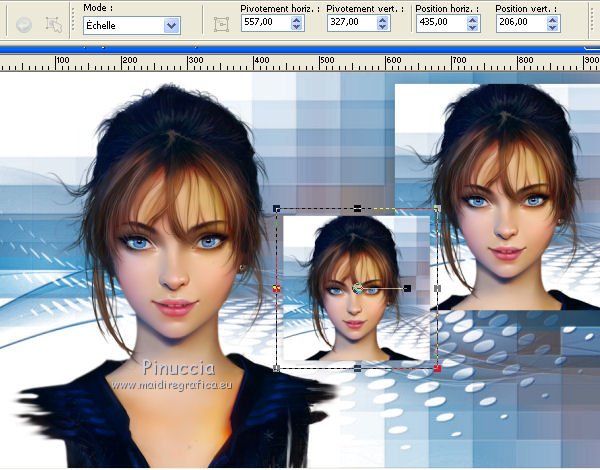Click the toolbar grip handle left of Mode

73,24
